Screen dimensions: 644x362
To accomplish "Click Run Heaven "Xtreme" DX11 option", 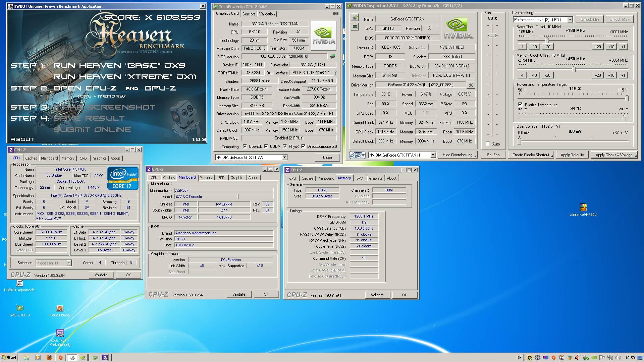I will [x=124, y=77].
